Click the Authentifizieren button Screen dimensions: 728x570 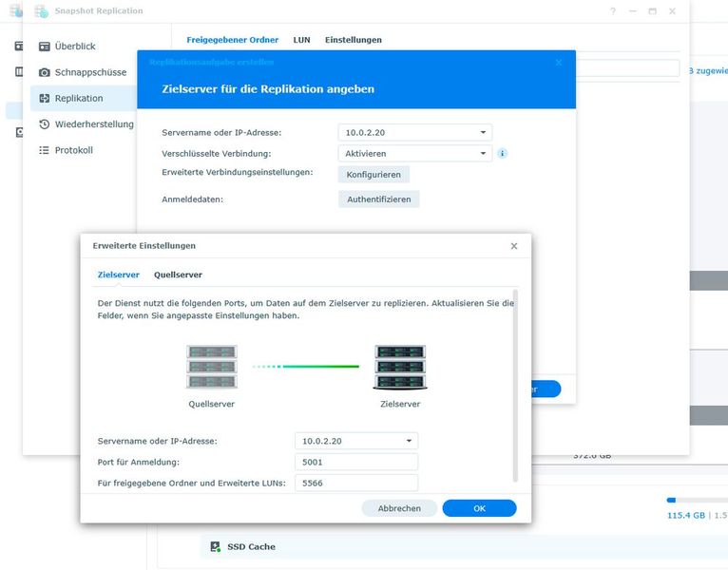coord(379,199)
